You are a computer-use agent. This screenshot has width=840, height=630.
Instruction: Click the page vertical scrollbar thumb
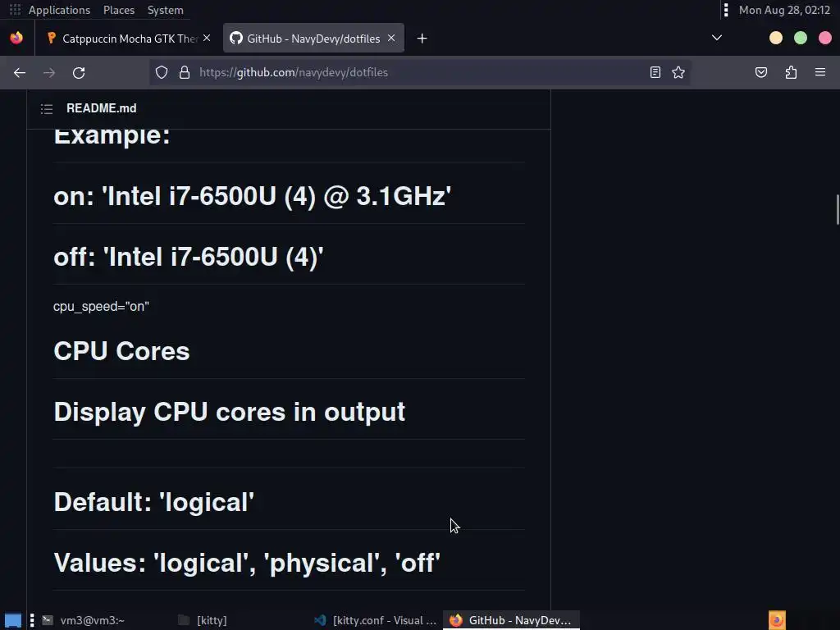(x=837, y=209)
